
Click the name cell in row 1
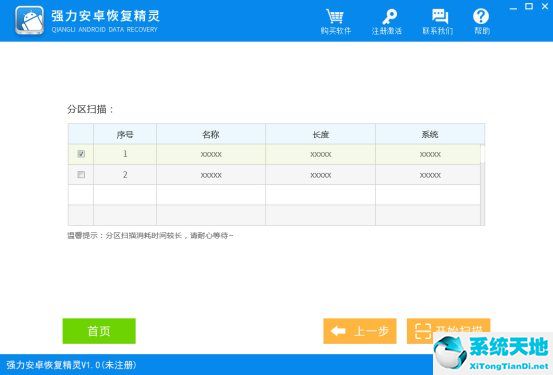[211, 154]
